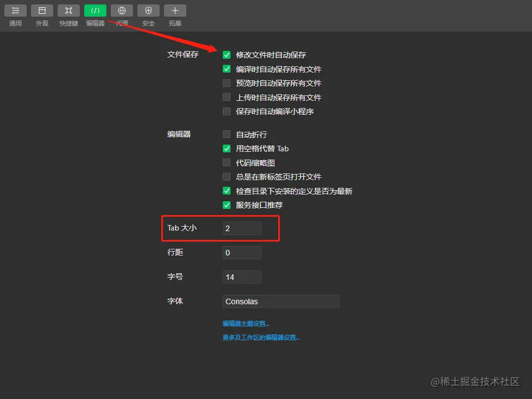Viewport: 532px width, 399px height.
Task: Enable 上传时自动保存所有文件 checkbox
Action: coord(227,98)
